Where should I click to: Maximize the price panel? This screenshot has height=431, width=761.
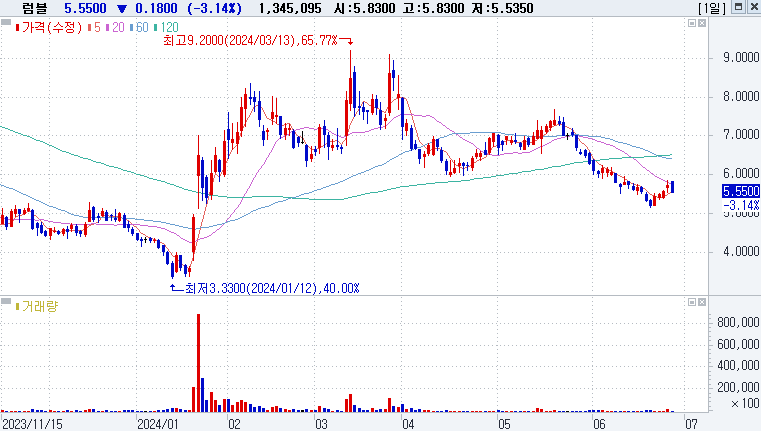[x=692, y=23]
